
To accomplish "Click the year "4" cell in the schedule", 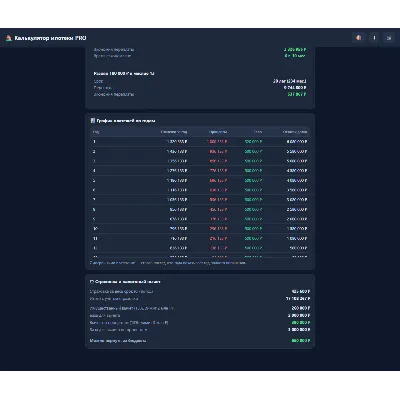I will click(x=94, y=171).
